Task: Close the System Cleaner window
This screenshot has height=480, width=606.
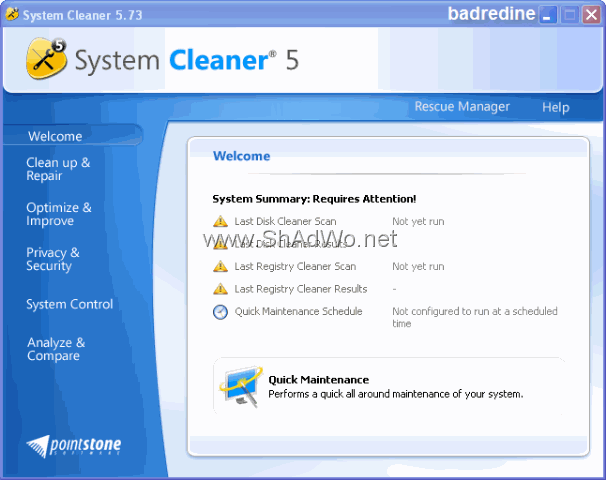Action: (591, 15)
